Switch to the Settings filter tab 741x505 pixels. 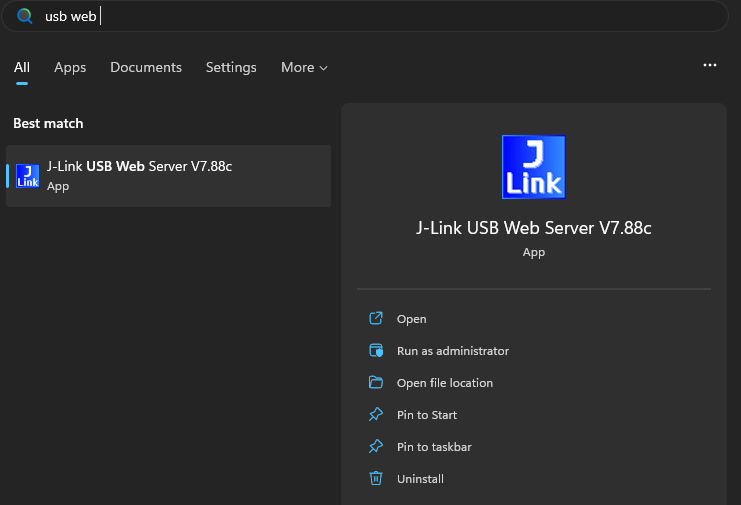click(x=231, y=67)
